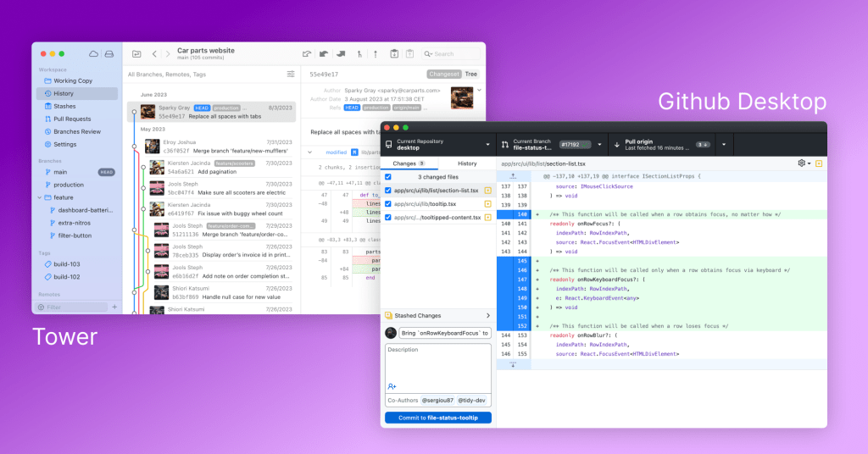Click the modified badge icon beside section-list.tsx
868x454 pixels.
point(487,191)
